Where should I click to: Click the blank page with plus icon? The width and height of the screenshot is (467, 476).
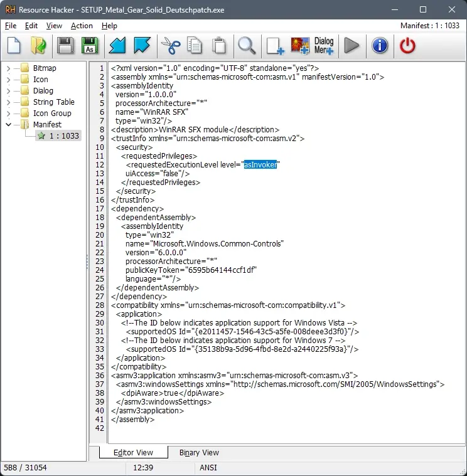pos(276,46)
